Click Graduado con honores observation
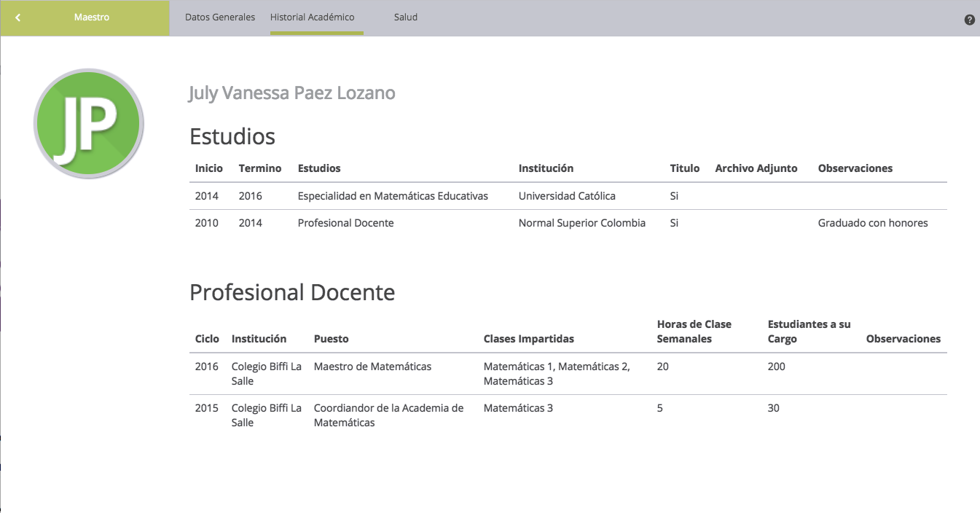 click(872, 223)
